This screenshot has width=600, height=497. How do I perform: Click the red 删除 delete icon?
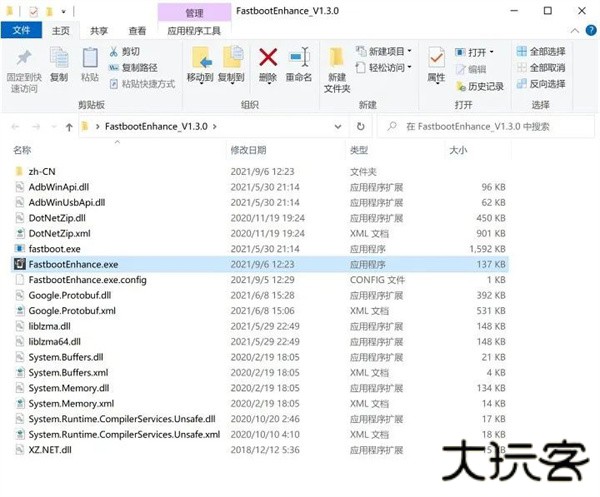(268, 59)
